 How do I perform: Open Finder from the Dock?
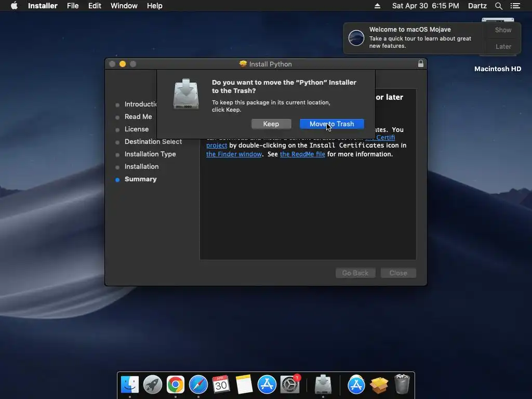[x=129, y=385]
